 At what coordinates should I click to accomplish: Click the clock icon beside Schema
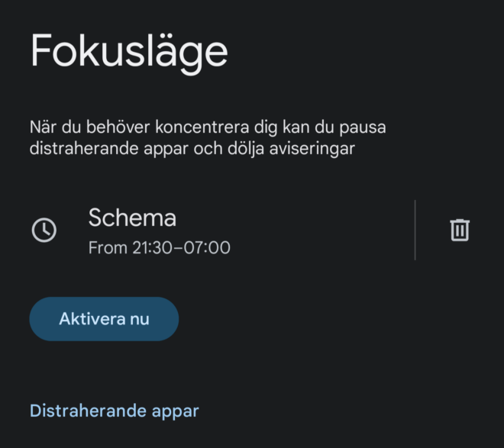[44, 230]
